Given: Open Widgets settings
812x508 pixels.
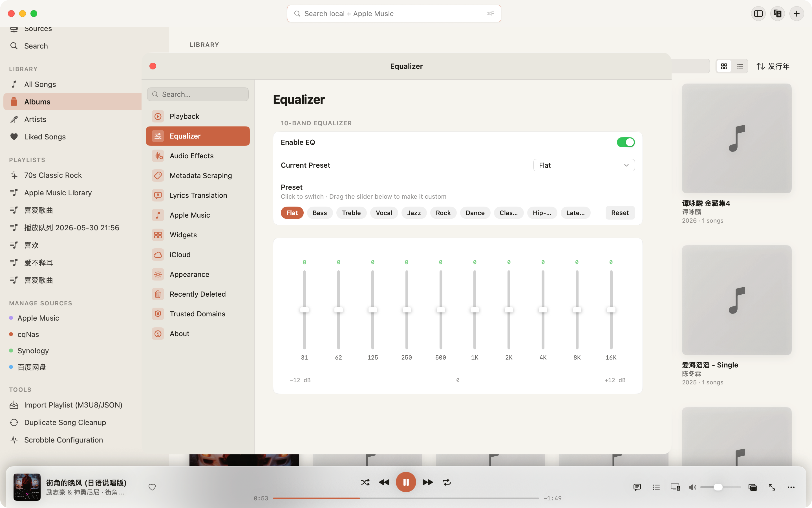Looking at the screenshot, I should (x=198, y=235).
